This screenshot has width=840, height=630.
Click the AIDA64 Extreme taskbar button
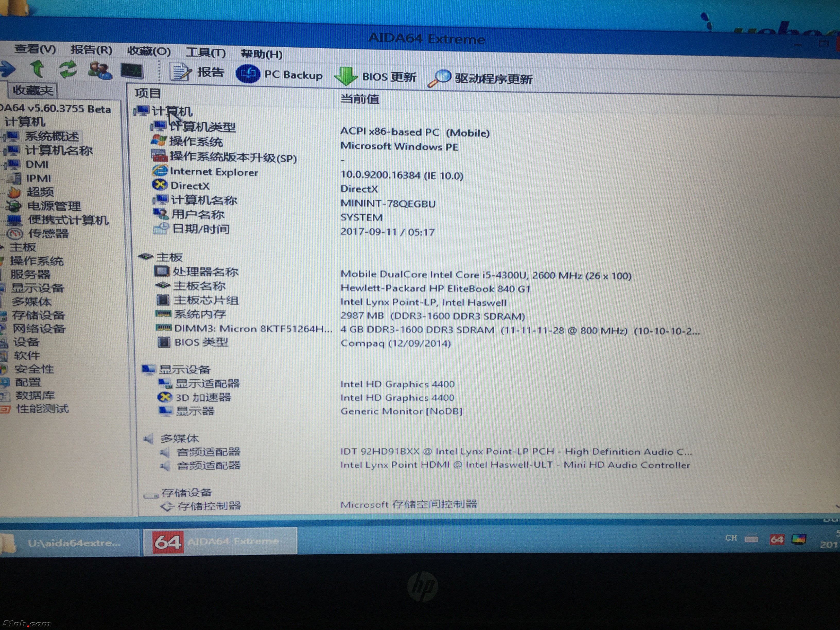(x=220, y=541)
